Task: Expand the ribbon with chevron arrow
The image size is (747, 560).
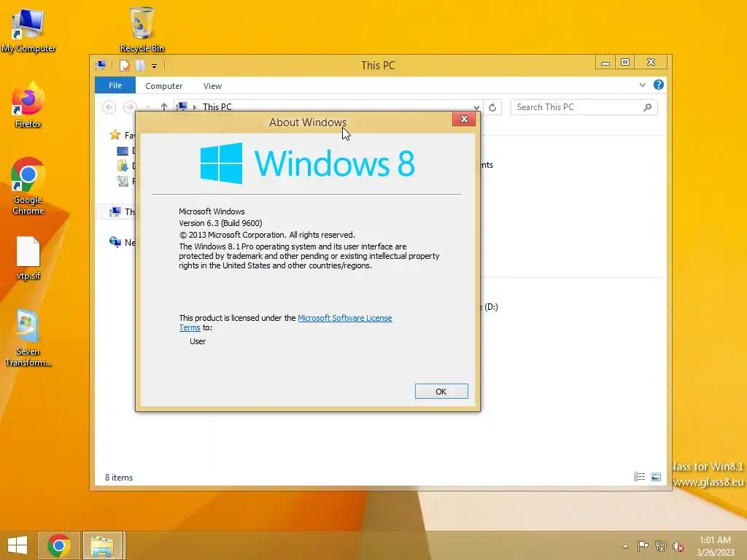Action: 642,85
